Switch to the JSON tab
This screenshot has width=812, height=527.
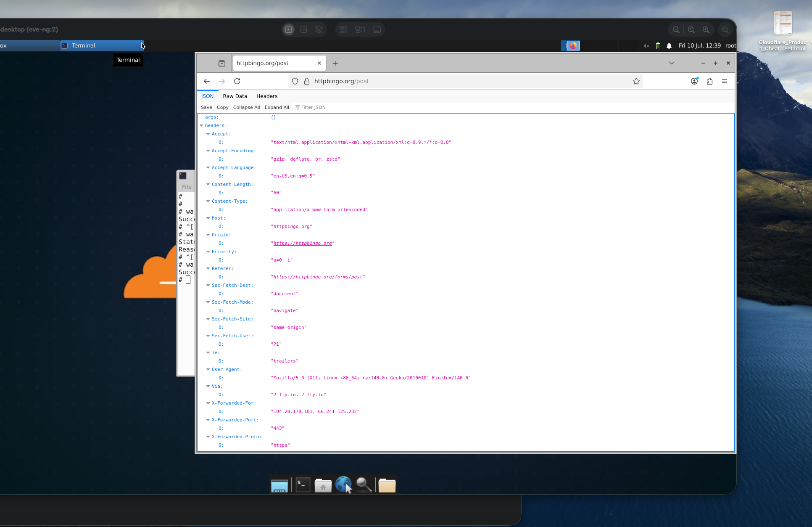(207, 96)
